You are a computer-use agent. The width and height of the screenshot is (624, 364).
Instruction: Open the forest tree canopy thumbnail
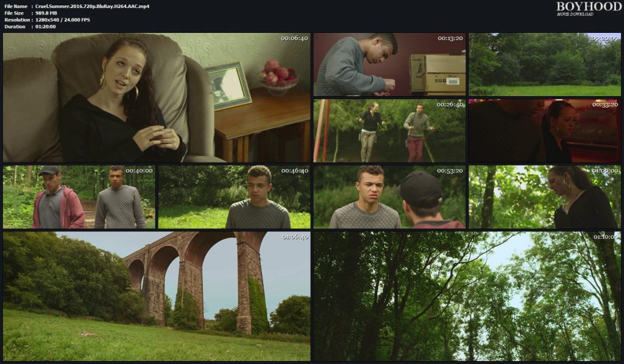[x=467, y=296]
